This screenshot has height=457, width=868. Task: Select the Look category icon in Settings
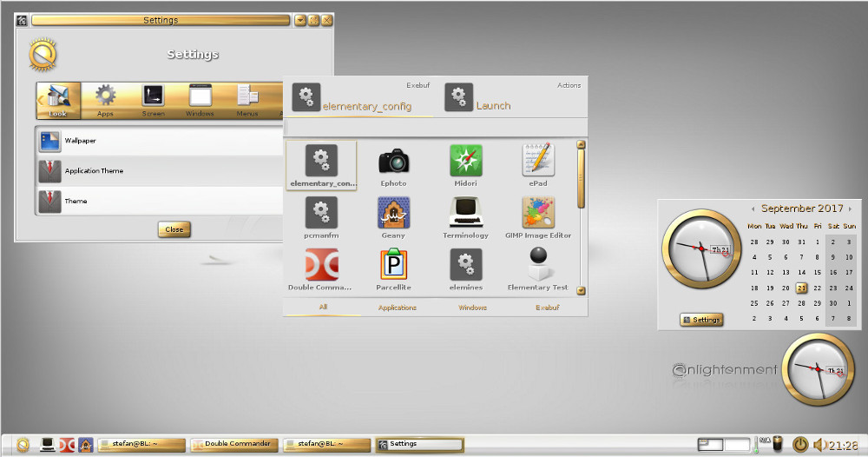(x=58, y=100)
